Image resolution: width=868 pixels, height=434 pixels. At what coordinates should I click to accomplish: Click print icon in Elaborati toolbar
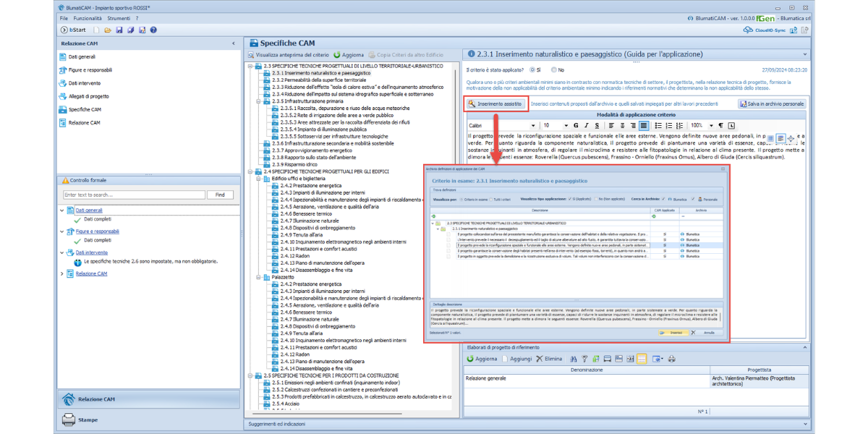[x=671, y=359]
